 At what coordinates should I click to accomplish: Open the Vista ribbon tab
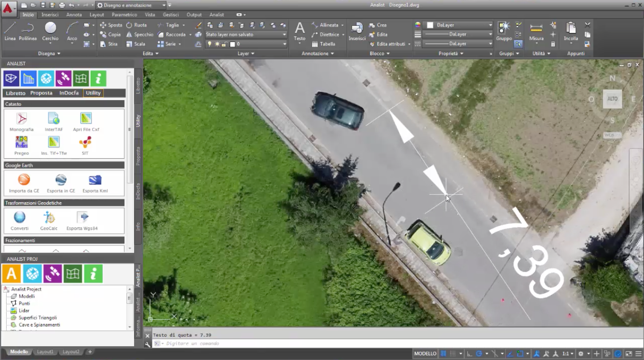[x=149, y=15]
